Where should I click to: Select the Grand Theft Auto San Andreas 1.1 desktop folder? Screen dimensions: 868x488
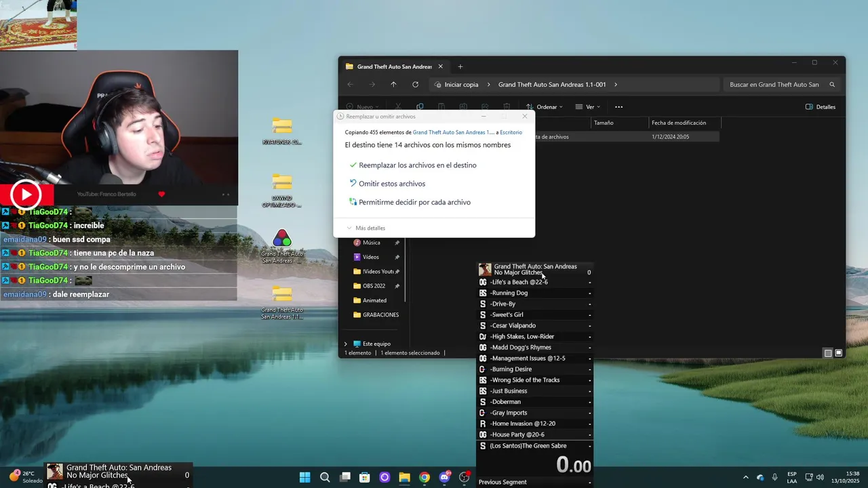tap(282, 302)
